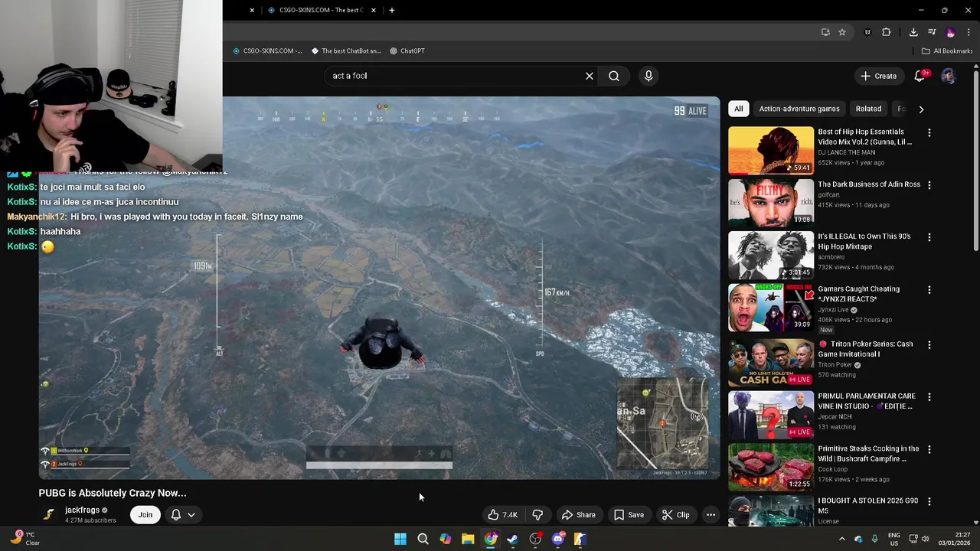Clip the video with scissors button

click(675, 515)
